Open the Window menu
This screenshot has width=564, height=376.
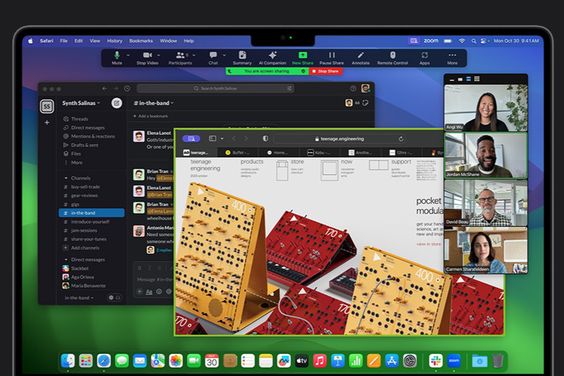(x=168, y=41)
